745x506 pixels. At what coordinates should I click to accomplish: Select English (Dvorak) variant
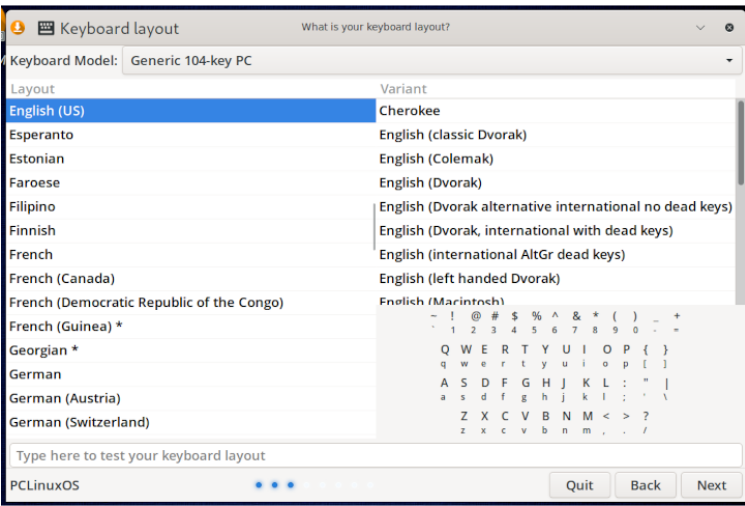(555, 182)
